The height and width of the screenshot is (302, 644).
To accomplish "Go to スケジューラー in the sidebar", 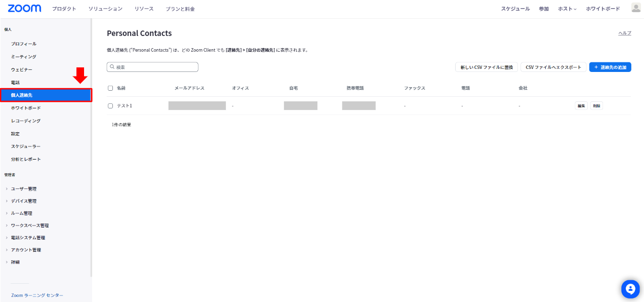I will 26,146.
